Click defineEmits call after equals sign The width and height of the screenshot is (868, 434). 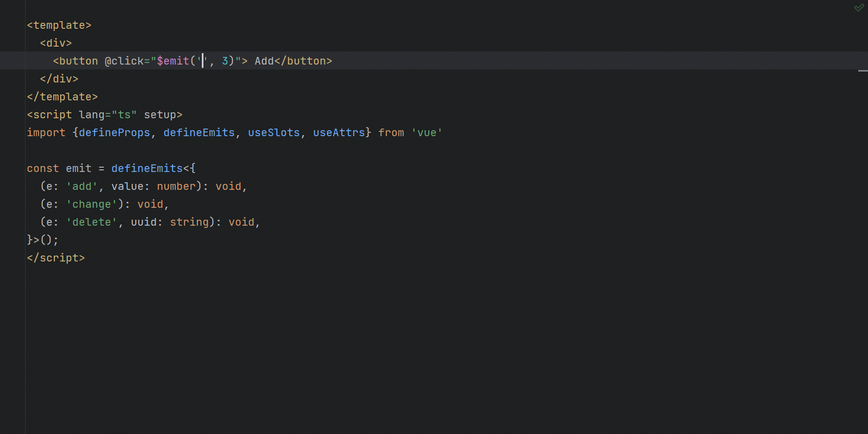(147, 168)
